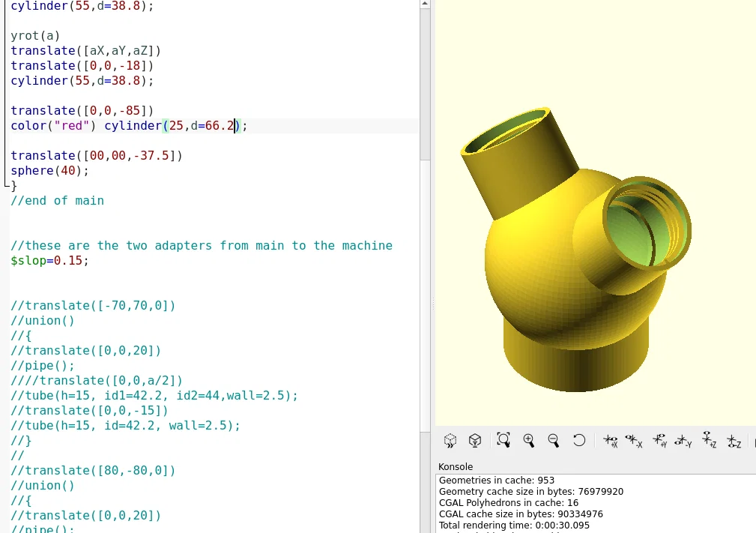
Task: Switch view to -X orientation
Action: point(634,440)
